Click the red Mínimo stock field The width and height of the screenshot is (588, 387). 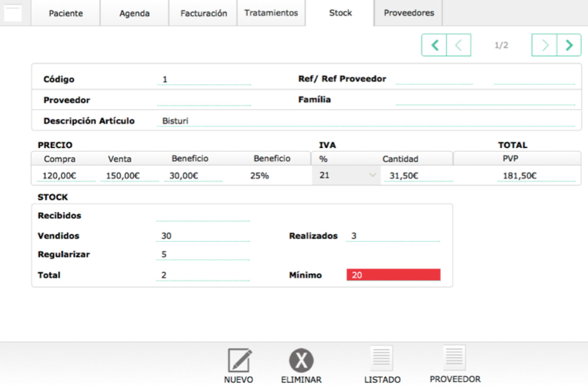coord(393,275)
